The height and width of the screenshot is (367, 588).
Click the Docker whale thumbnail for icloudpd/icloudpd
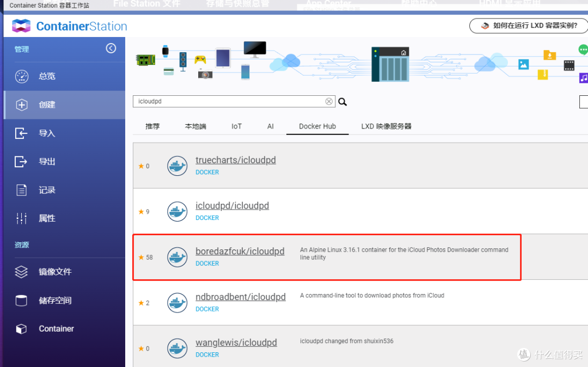177,211
